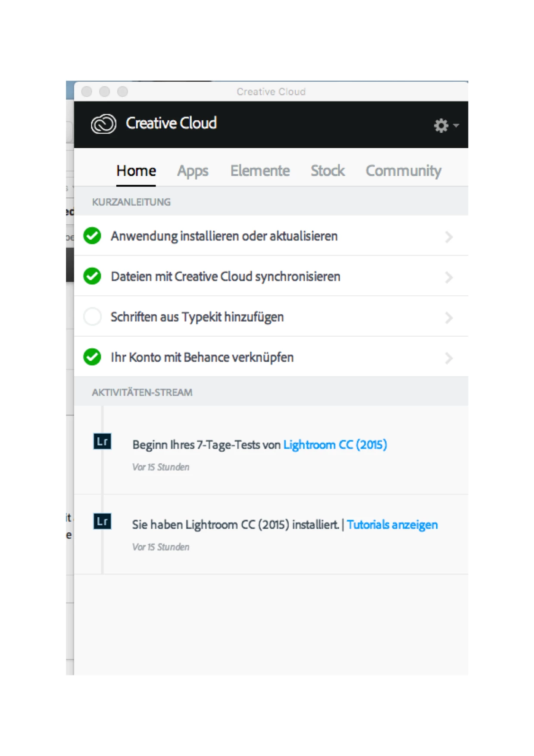
Task: Expand chevron for Dateien mit Creative Cloud synchronisieren
Action: [449, 277]
